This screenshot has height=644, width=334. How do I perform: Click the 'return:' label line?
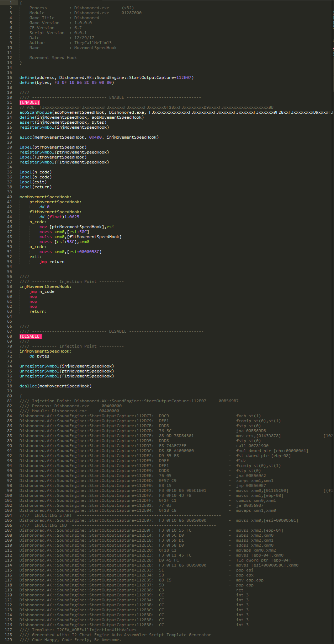(x=38, y=311)
